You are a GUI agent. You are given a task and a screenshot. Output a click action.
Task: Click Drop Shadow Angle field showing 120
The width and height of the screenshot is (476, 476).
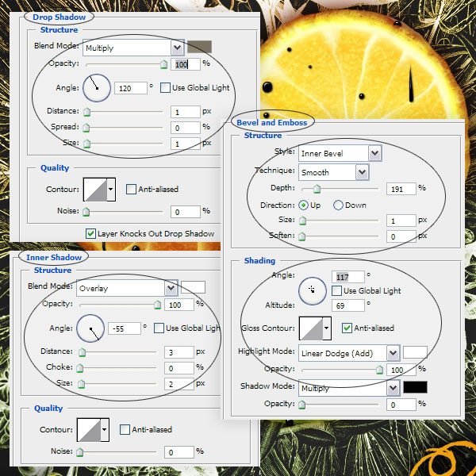point(131,88)
